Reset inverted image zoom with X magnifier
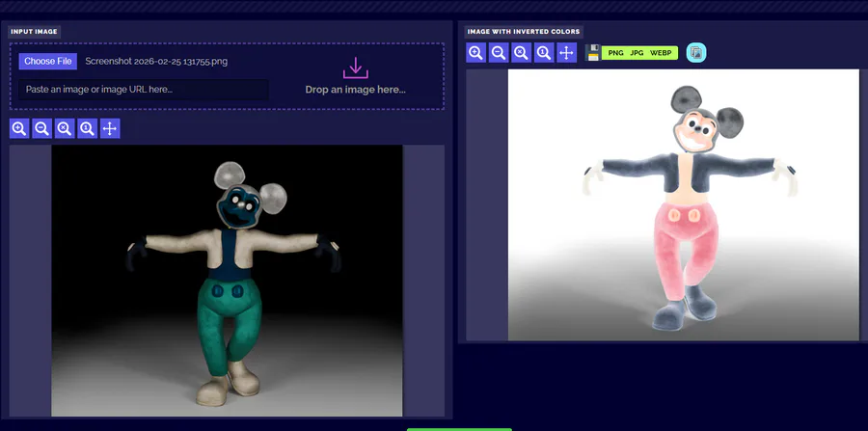Screen dimensions: 868x431 point(522,53)
